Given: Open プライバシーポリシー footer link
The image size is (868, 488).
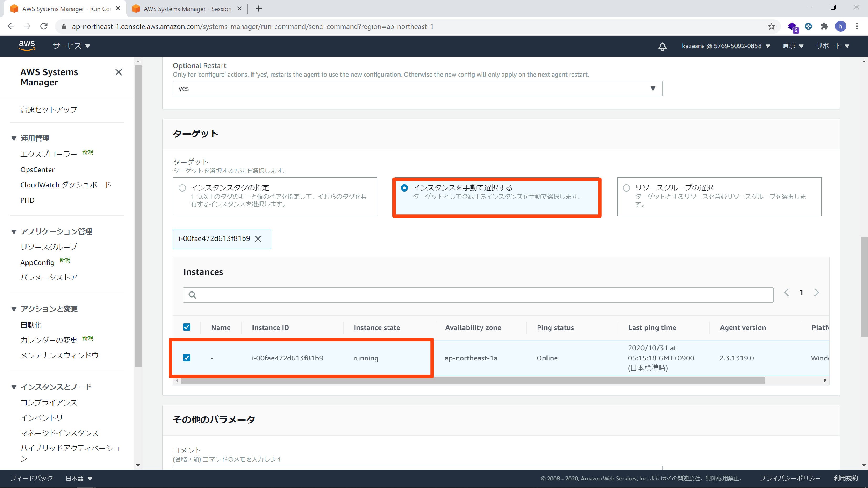Looking at the screenshot, I should [790, 478].
